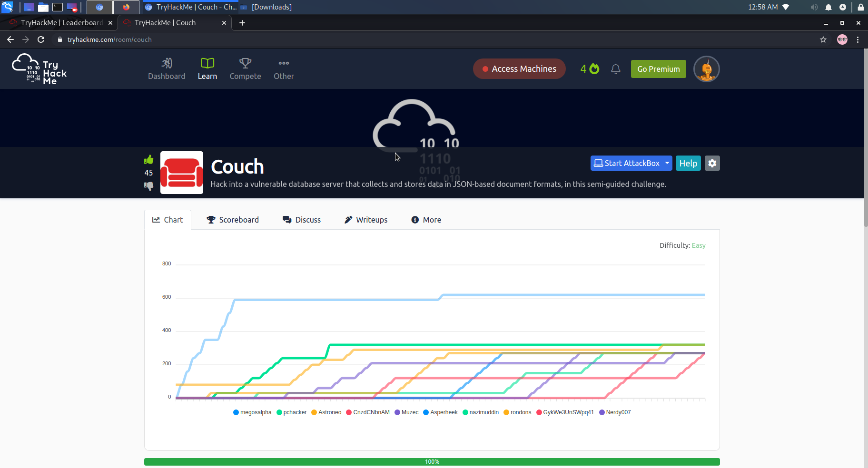
Task: Launch the terminal from panel
Action: [x=58, y=7]
